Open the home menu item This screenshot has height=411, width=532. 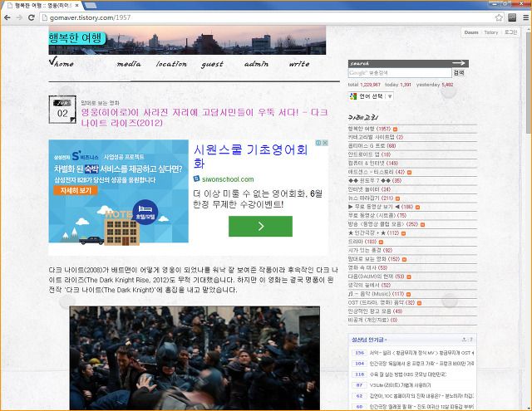(62, 62)
